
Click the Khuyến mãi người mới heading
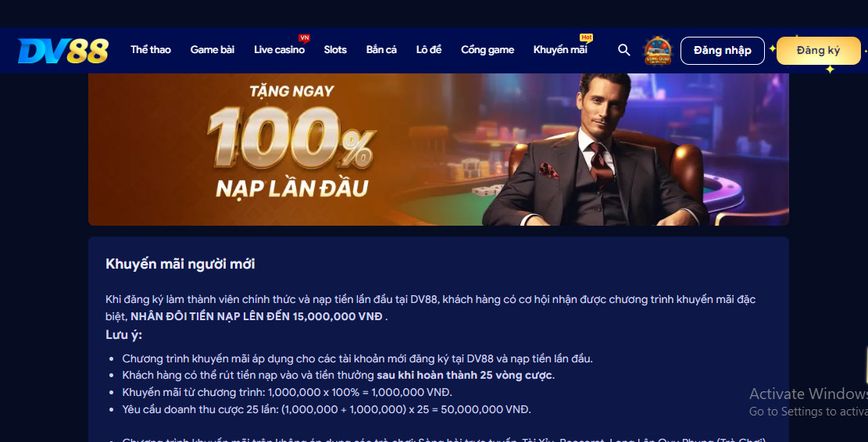180,264
